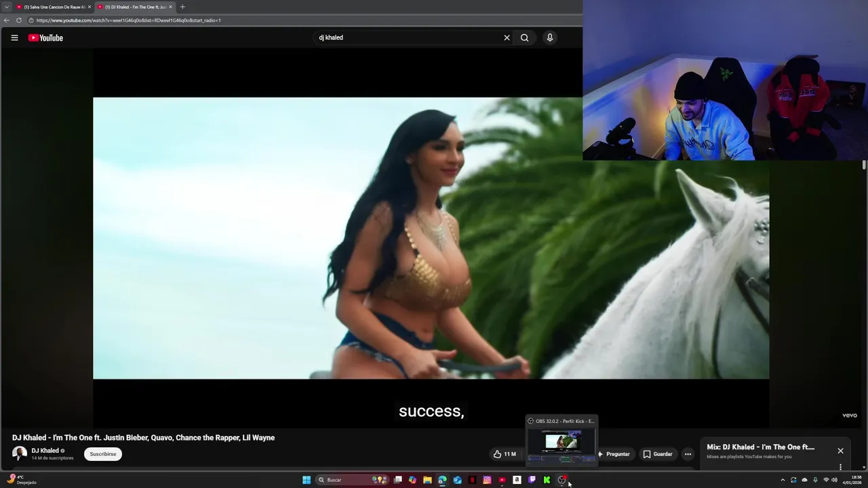Screen dimensions: 868x488
Task: Open File Explorer from the taskbar
Action: click(x=427, y=480)
